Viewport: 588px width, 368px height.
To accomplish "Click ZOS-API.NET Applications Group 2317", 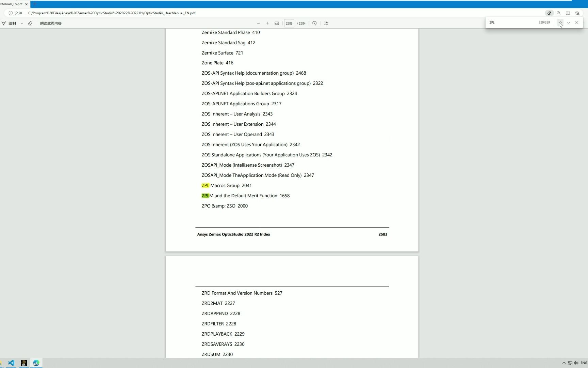I will [242, 104].
